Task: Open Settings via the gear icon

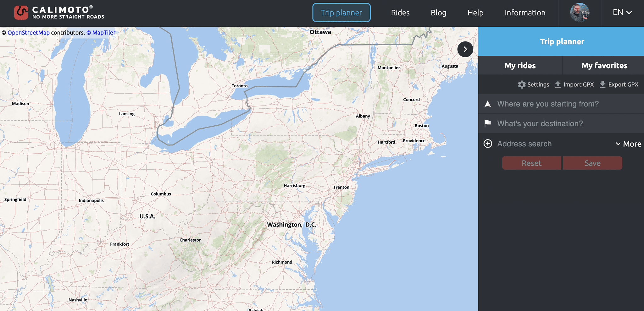Action: coord(521,85)
